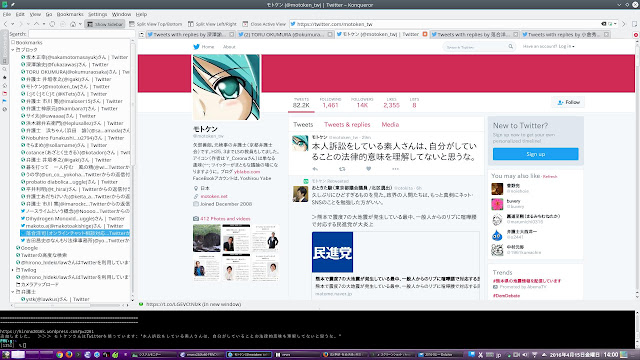Go back with the Konqueror back arrow
The width and height of the screenshot is (640, 360).
[5, 24]
